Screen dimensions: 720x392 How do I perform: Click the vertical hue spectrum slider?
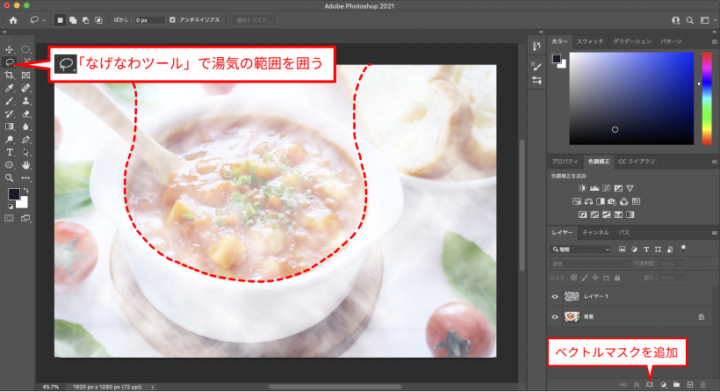(707, 98)
